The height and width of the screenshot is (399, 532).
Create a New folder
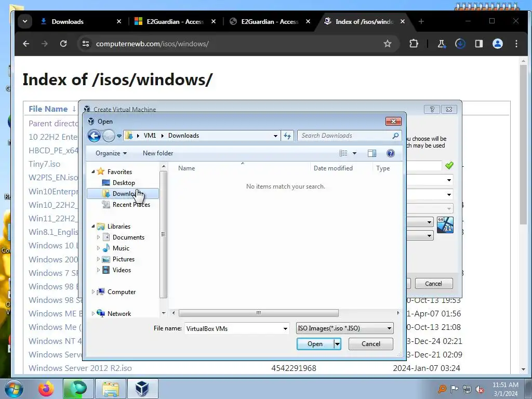158,153
